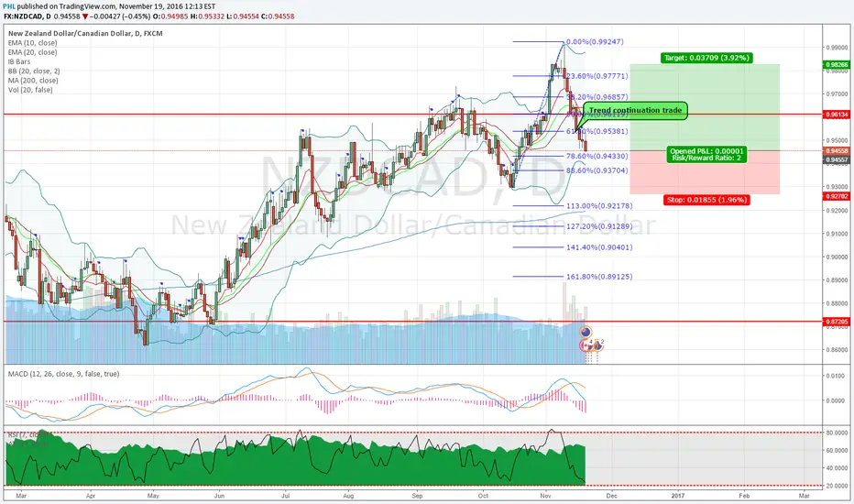The image size is (854, 504).
Task: Click the EMA (10, close) indicator label
Action: [33, 42]
